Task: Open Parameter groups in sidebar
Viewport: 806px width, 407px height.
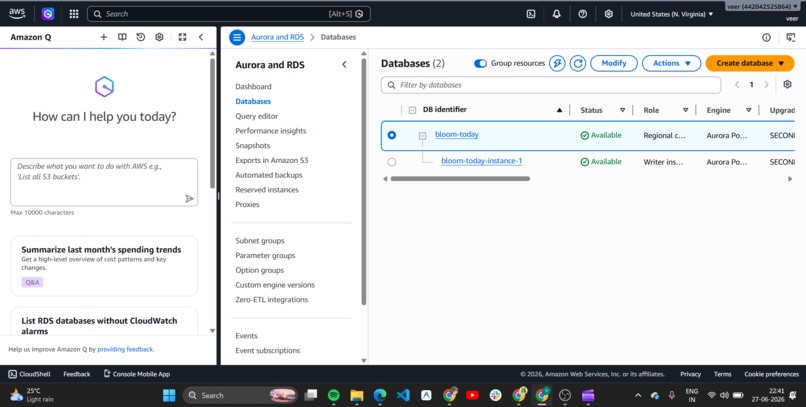Action: [265, 255]
